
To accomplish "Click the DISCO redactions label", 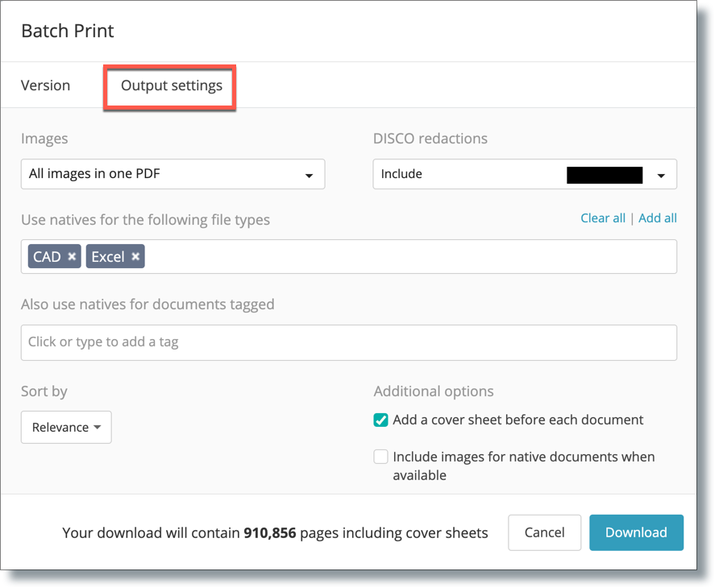I will [x=430, y=138].
